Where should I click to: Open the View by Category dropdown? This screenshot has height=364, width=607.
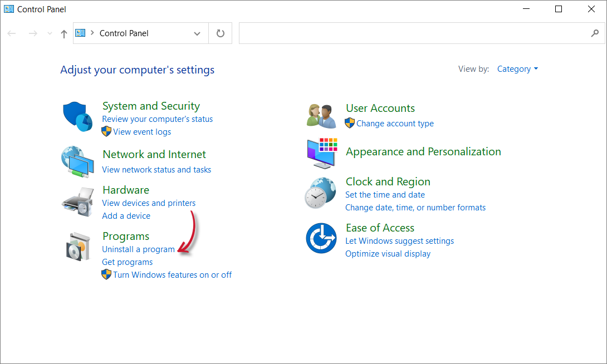517,69
